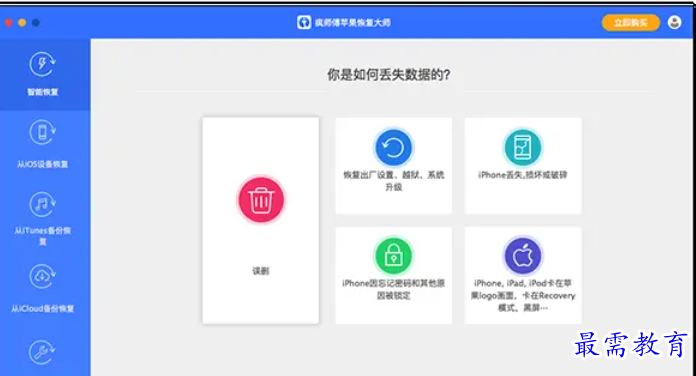Open the user account avatar icon
Screen dimensions: 696x376
pyautogui.click(x=674, y=22)
